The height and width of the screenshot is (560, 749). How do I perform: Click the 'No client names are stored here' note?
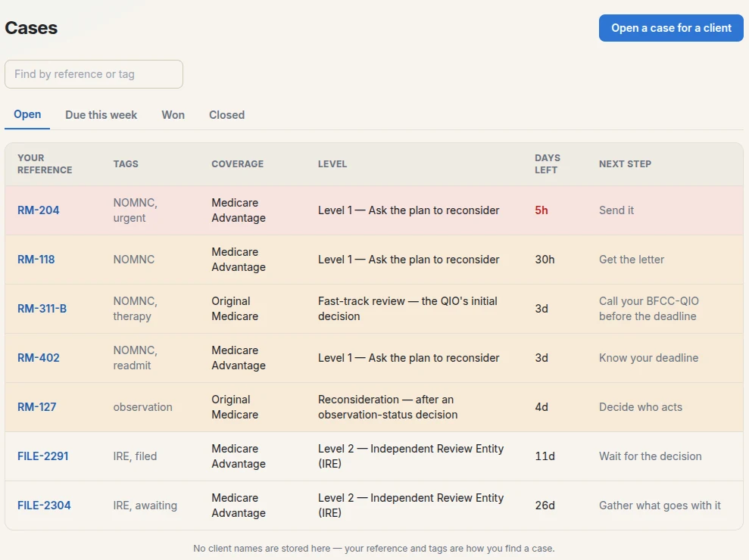[x=374, y=548]
